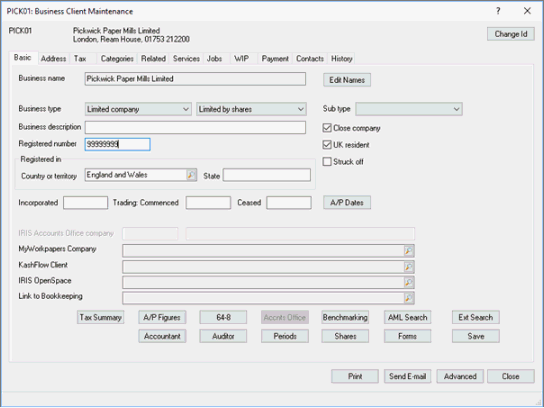Click Send E-mail button
The height and width of the screenshot is (408, 544).
pyautogui.click(x=408, y=376)
